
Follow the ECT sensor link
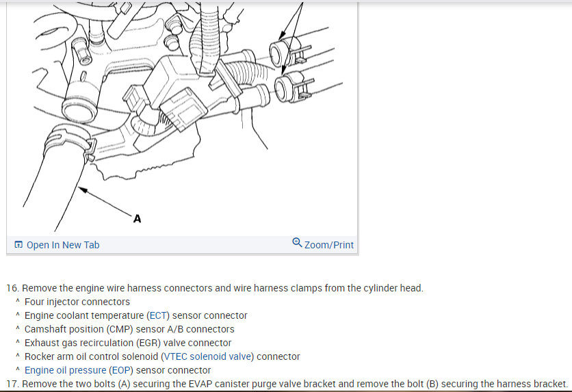click(x=158, y=315)
